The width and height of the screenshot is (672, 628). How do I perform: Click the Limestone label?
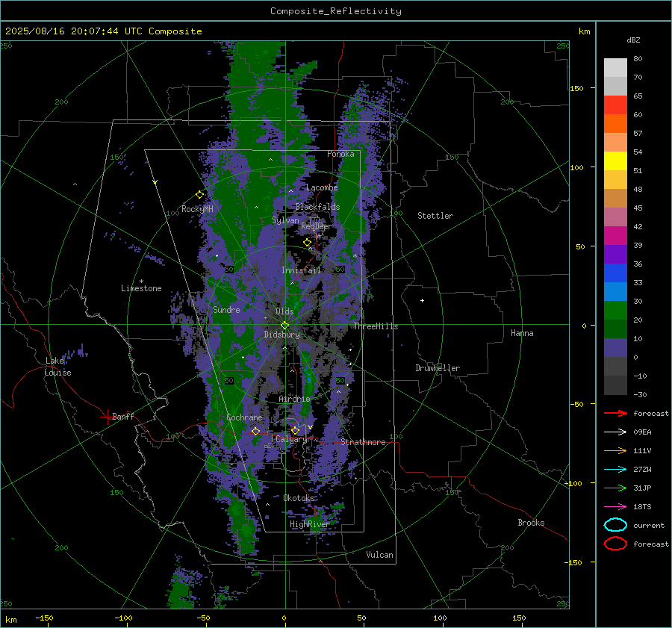[x=141, y=288]
